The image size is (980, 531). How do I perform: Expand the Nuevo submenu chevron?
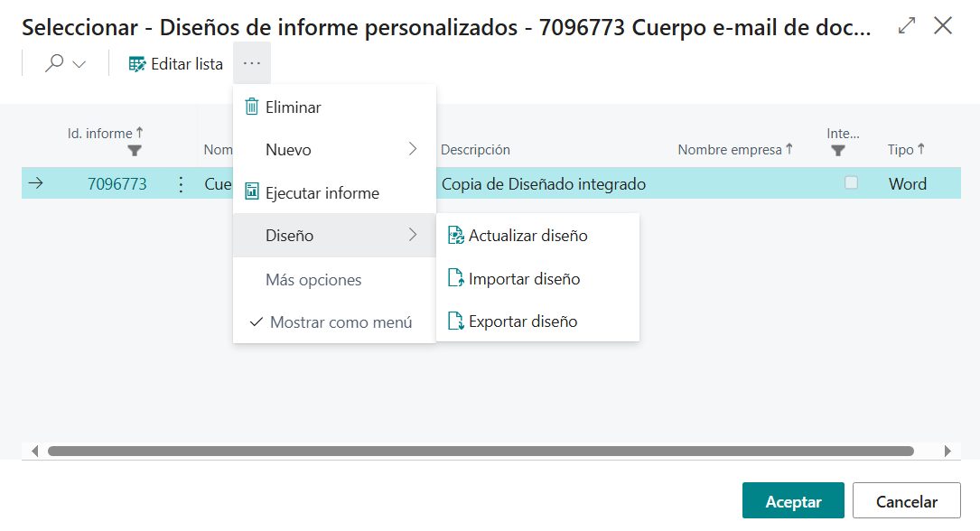coord(413,150)
